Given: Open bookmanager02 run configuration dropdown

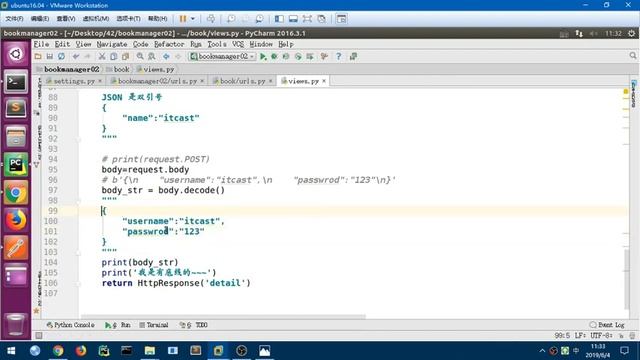Looking at the screenshot, I should point(222,56).
